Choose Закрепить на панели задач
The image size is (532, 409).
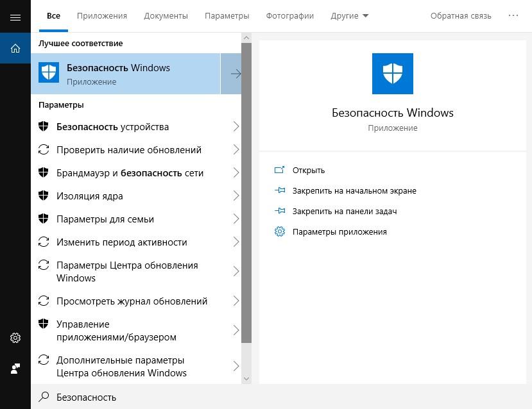tap(345, 211)
